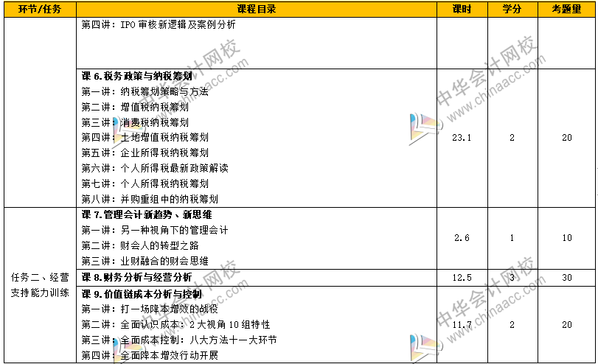Click cell 任务二、经营支持能力训练

tap(40, 285)
